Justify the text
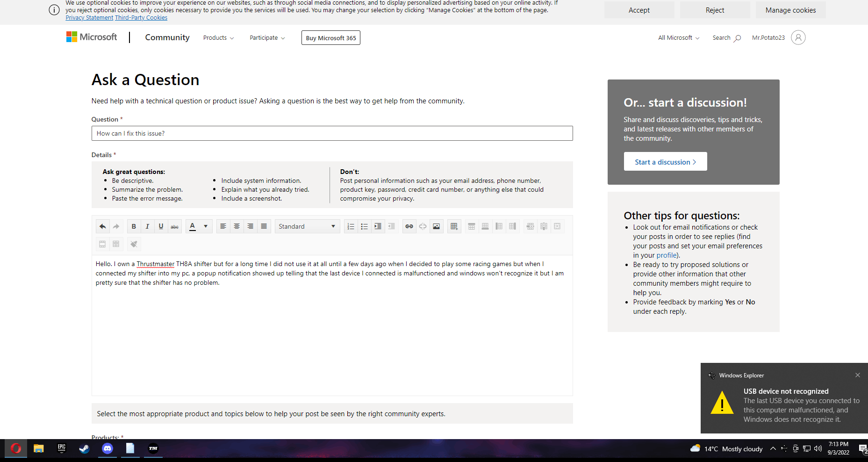868x462 pixels. point(264,226)
